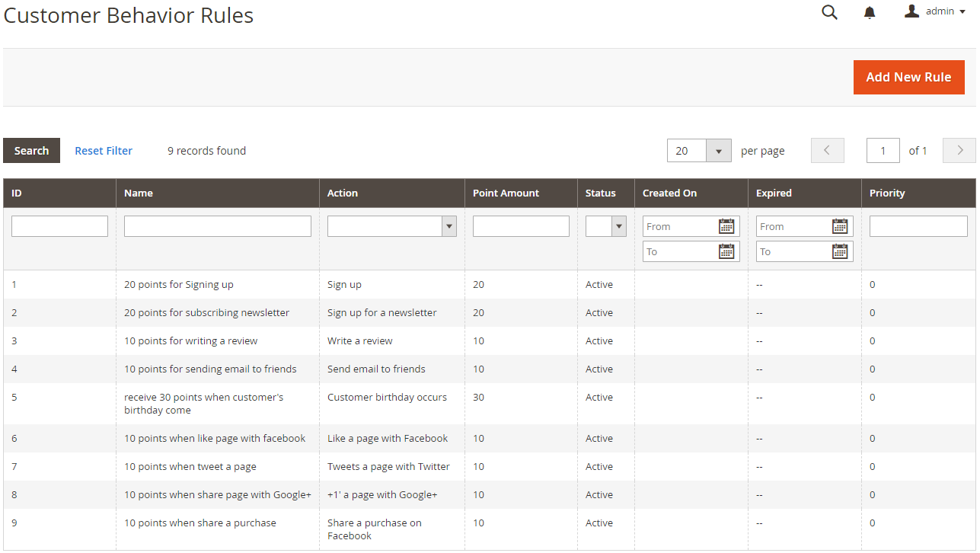Sort by Point Amount column header
Image resolution: width=980 pixels, height=553 pixels.
506,193
